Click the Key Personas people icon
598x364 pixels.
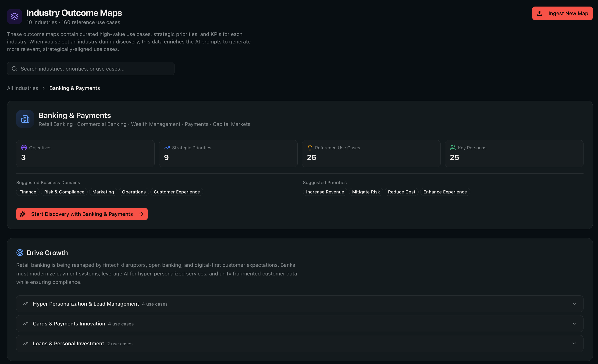[453, 148]
